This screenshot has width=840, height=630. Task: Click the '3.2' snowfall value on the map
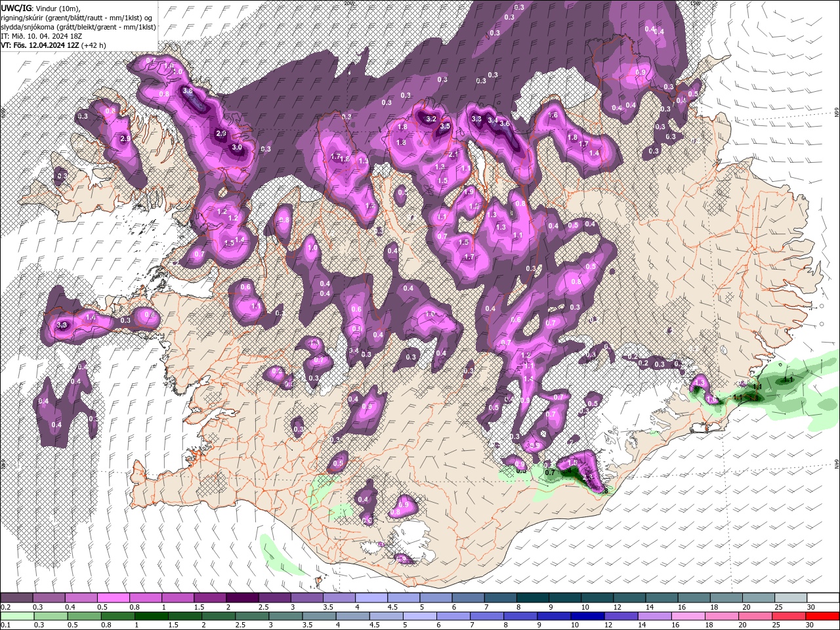click(430, 119)
